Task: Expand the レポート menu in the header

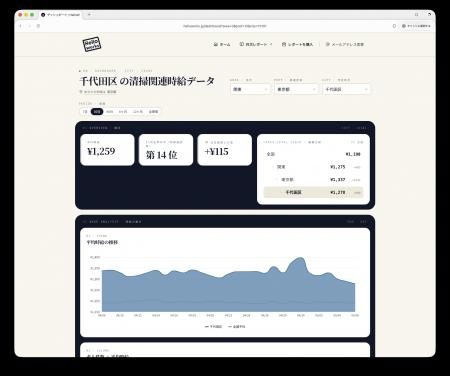Action: [x=256, y=44]
